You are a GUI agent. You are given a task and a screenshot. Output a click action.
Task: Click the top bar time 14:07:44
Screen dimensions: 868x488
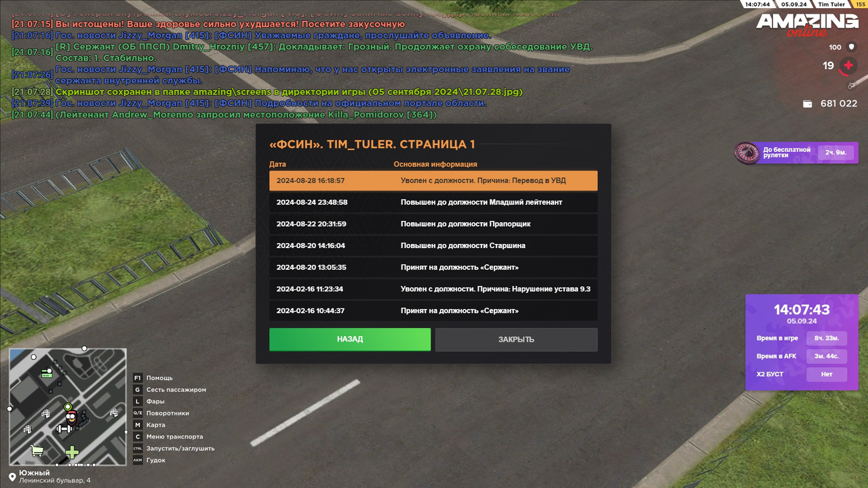[757, 4]
